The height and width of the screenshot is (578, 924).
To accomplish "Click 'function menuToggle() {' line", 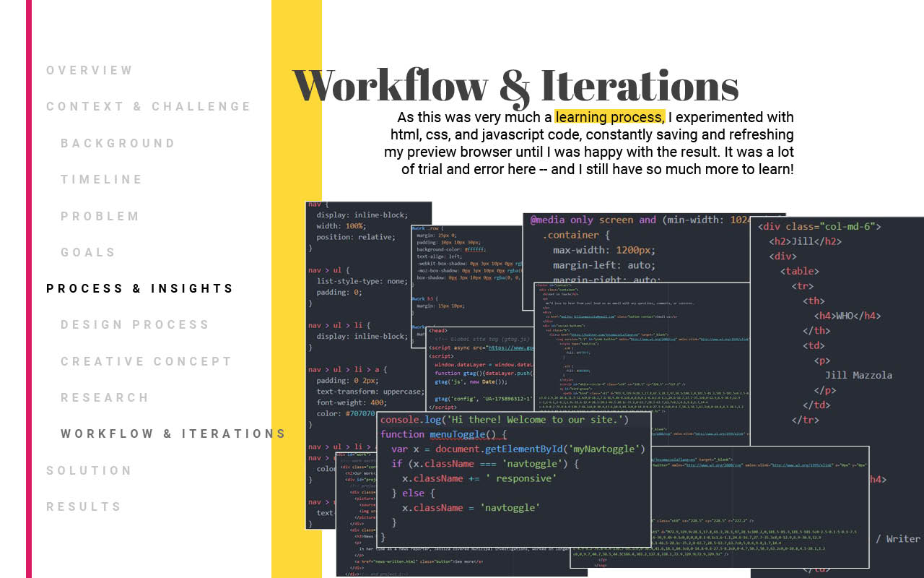I will 444,434.
